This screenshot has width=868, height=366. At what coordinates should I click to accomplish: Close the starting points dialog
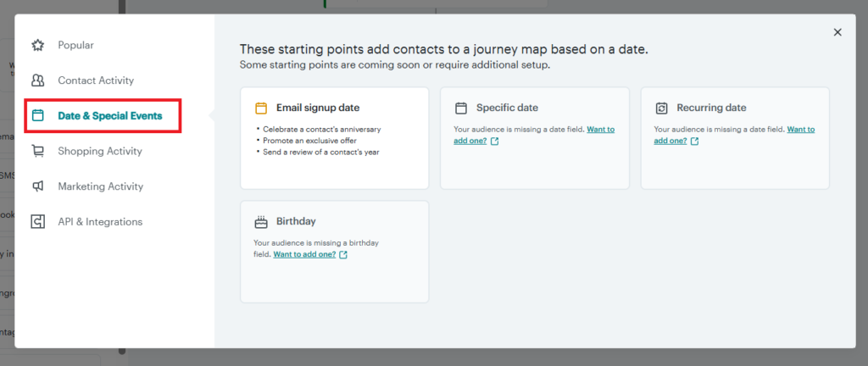point(837,32)
